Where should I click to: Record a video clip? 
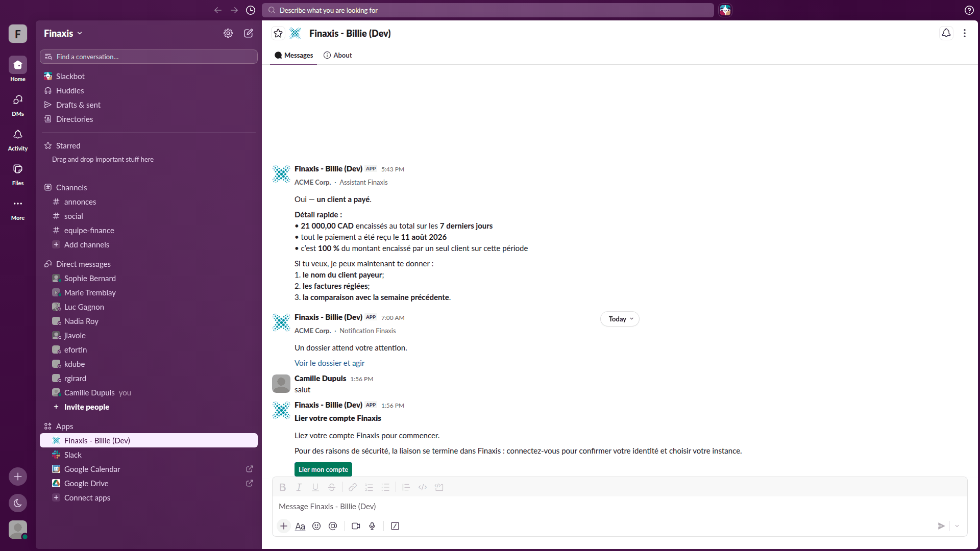pos(356,526)
